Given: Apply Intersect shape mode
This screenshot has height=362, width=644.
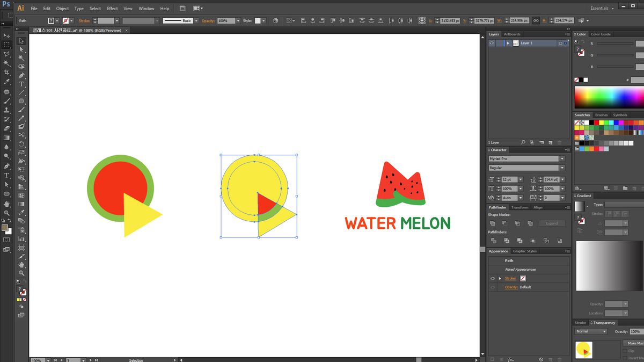Looking at the screenshot, I should pos(517,223).
